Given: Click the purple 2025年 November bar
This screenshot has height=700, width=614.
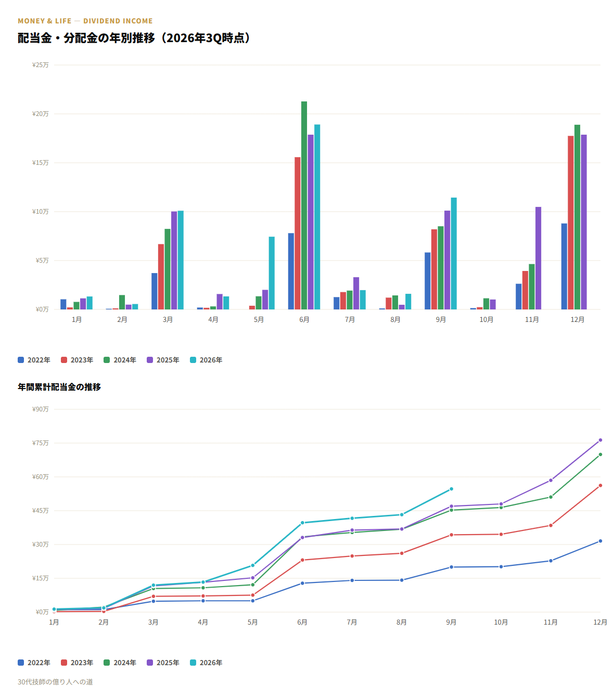Looking at the screenshot, I should (x=538, y=258).
